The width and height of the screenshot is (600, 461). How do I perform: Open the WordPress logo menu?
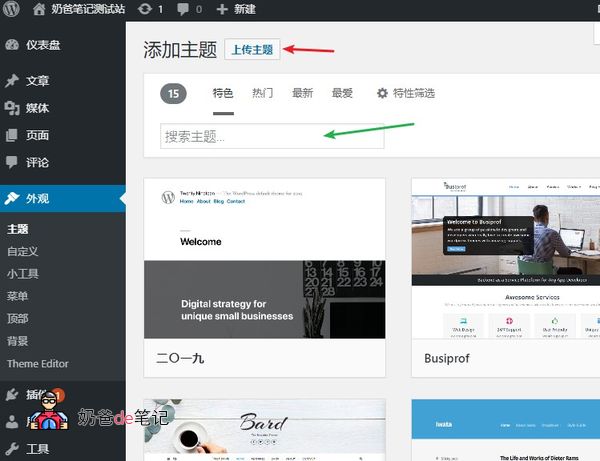click(11, 8)
